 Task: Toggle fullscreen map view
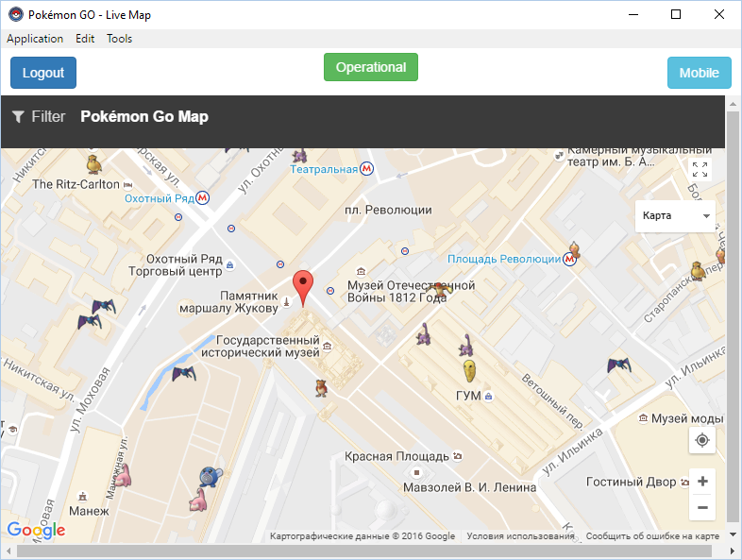pyautogui.click(x=700, y=170)
